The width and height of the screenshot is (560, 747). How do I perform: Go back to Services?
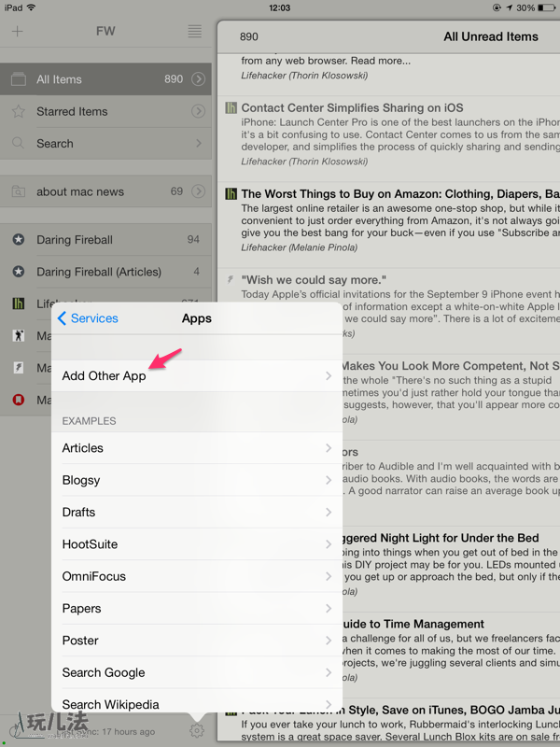(x=88, y=318)
